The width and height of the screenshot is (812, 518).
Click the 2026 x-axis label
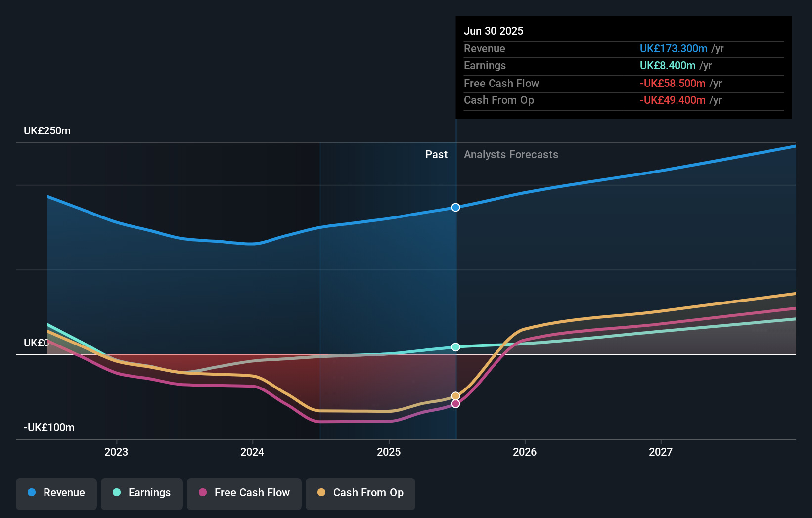[x=525, y=452]
